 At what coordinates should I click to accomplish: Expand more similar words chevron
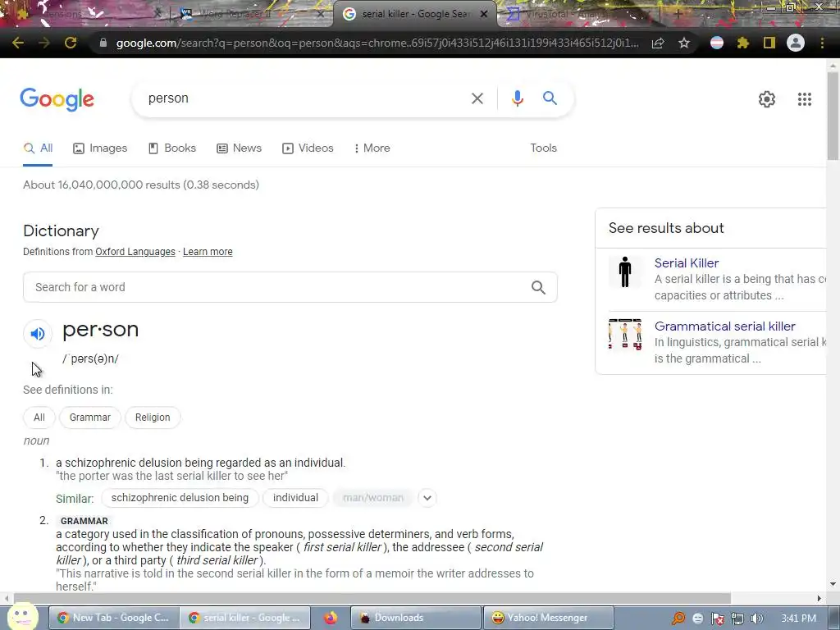(427, 498)
